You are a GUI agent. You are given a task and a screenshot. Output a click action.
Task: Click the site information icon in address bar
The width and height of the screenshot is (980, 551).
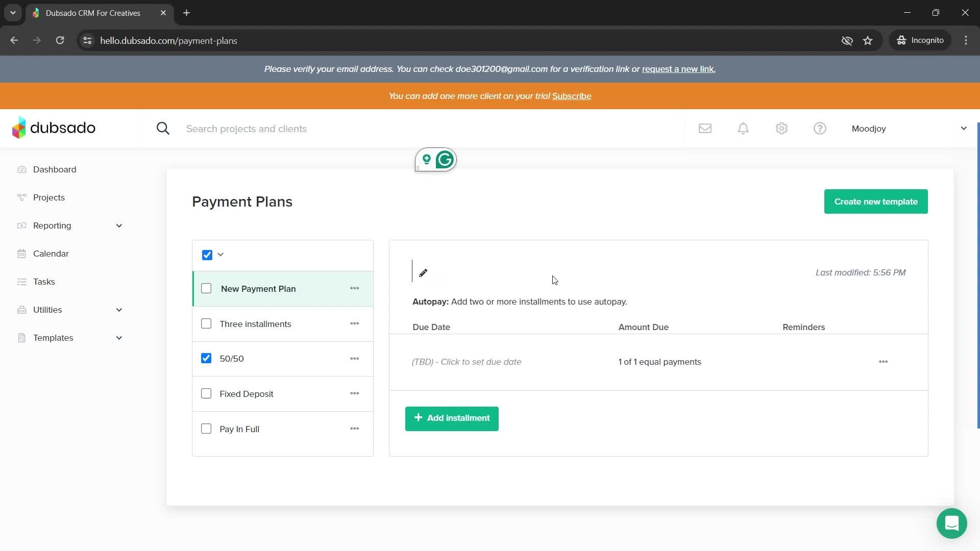point(87,40)
